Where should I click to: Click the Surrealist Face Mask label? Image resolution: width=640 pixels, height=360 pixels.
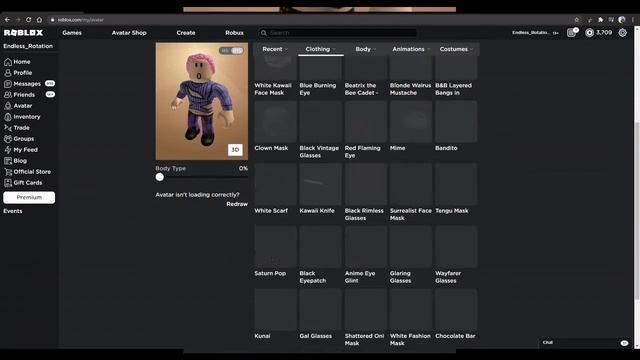point(411,214)
